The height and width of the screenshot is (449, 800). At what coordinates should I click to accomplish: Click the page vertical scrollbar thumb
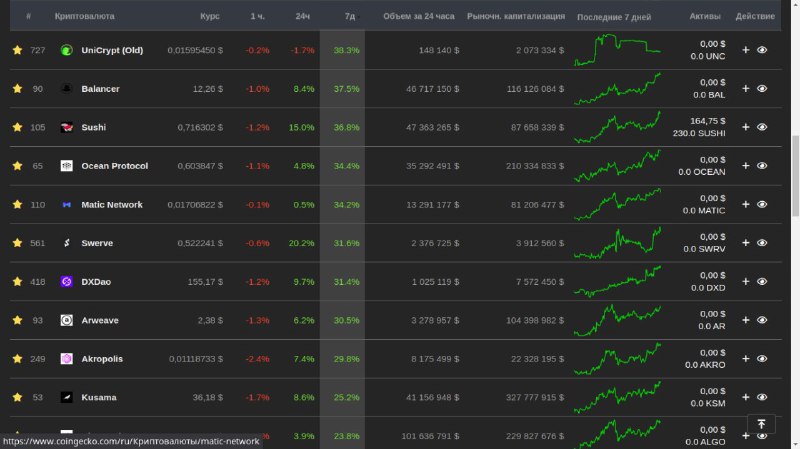pyautogui.click(x=795, y=177)
